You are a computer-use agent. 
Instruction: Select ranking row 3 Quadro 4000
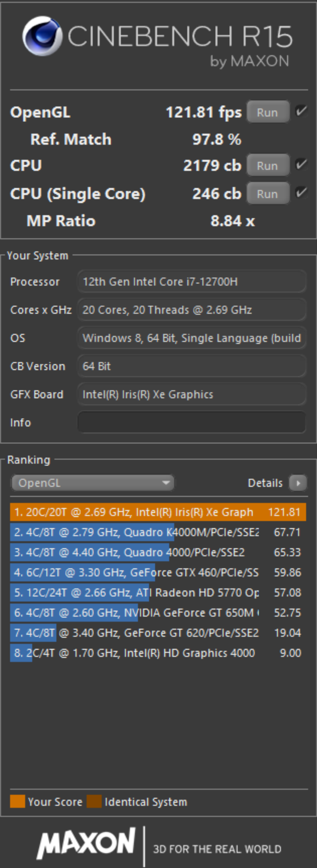tap(158, 553)
